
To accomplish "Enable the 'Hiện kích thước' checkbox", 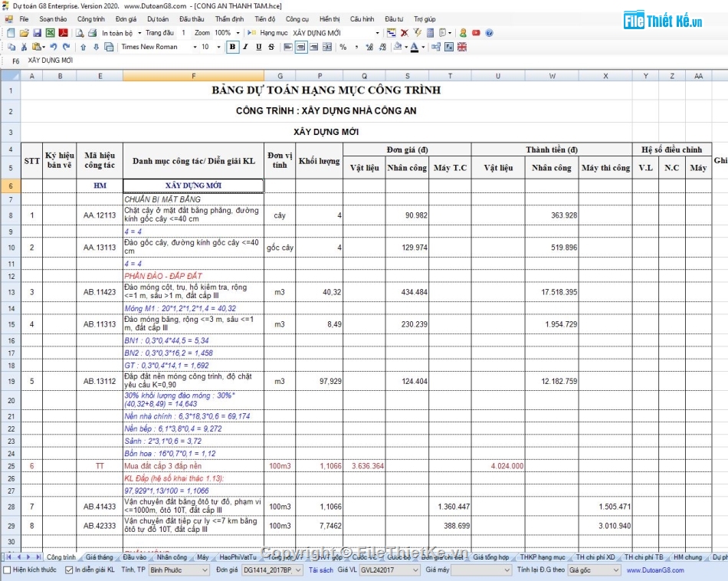I will [7, 570].
